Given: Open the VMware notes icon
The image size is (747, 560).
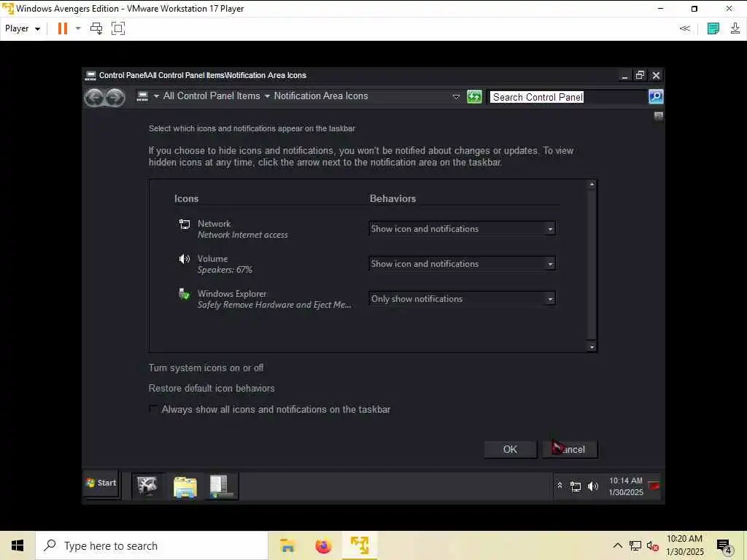Looking at the screenshot, I should click(x=713, y=28).
